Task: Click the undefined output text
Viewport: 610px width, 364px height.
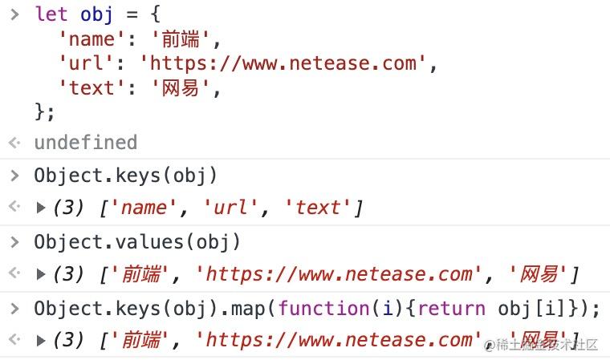Action: 86,142
